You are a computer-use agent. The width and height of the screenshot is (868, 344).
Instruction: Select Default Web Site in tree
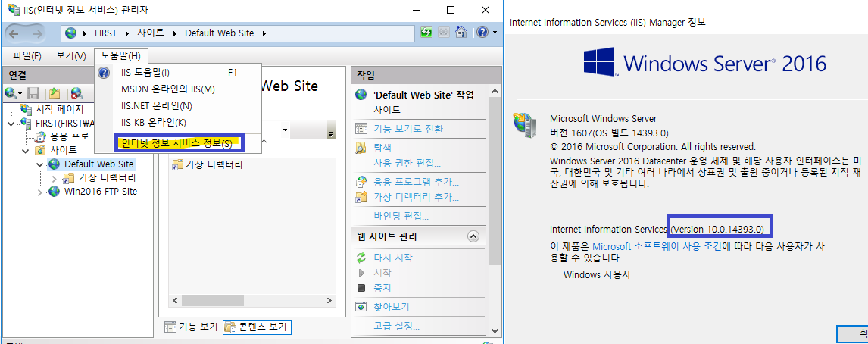coord(99,164)
